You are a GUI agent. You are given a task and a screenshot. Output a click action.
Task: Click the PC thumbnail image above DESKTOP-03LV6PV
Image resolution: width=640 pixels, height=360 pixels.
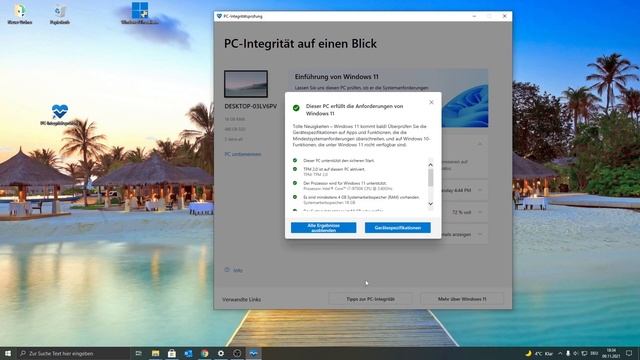tap(246, 84)
